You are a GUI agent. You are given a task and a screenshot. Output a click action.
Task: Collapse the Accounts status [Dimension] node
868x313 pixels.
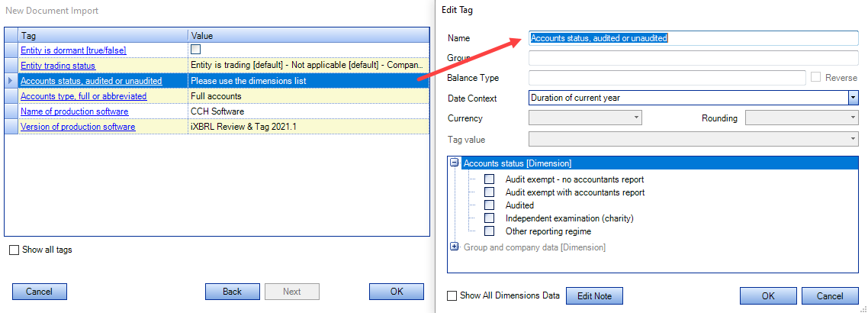(455, 163)
